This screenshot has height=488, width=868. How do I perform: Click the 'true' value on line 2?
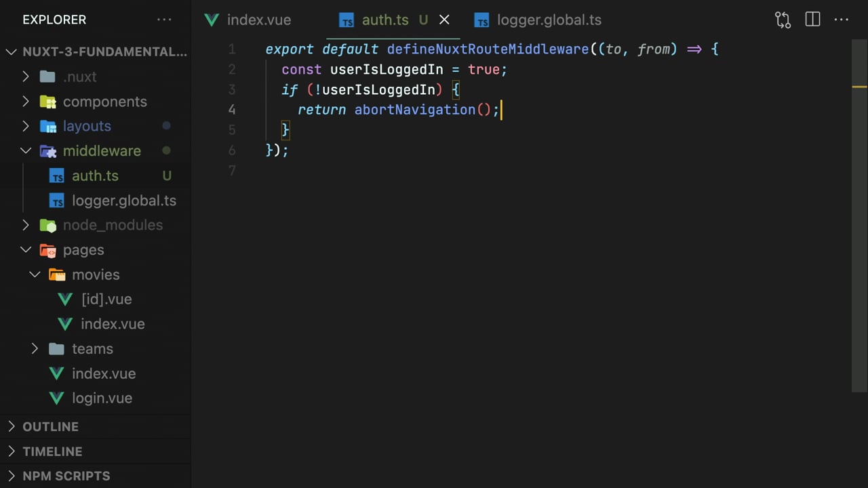tap(484, 69)
